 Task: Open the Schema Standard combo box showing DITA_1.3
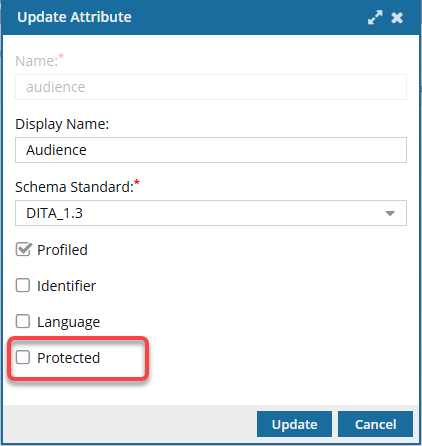coord(211,213)
